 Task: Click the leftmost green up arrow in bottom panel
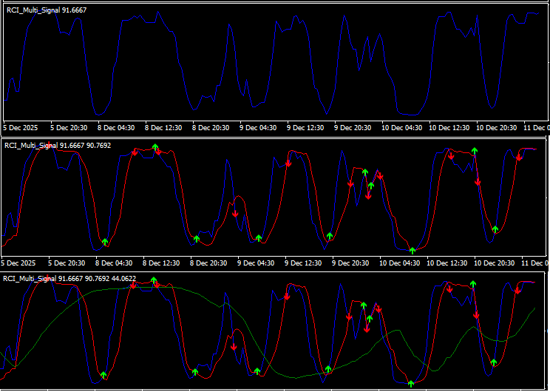[103, 375]
